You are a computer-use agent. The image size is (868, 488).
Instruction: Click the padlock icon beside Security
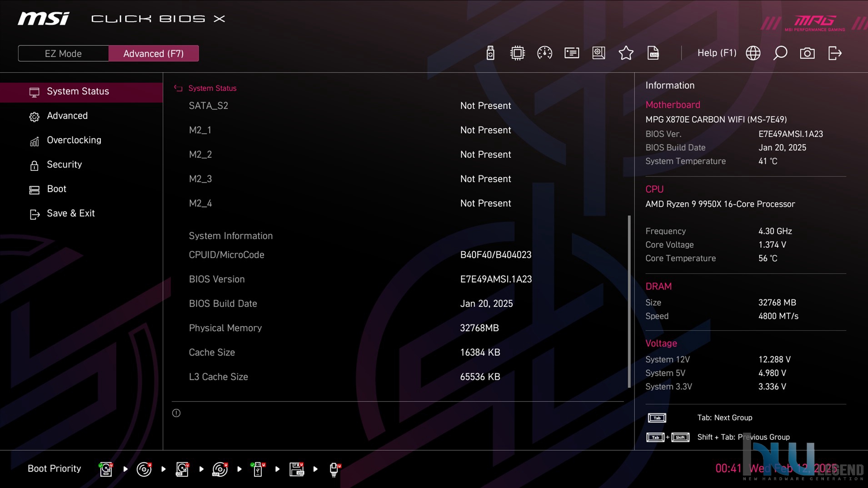pos(34,165)
